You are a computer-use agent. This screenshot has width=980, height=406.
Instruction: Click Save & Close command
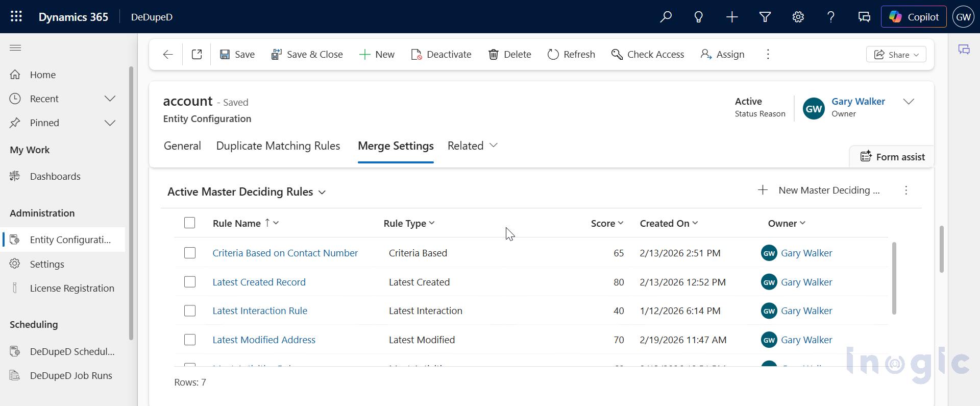coord(307,54)
